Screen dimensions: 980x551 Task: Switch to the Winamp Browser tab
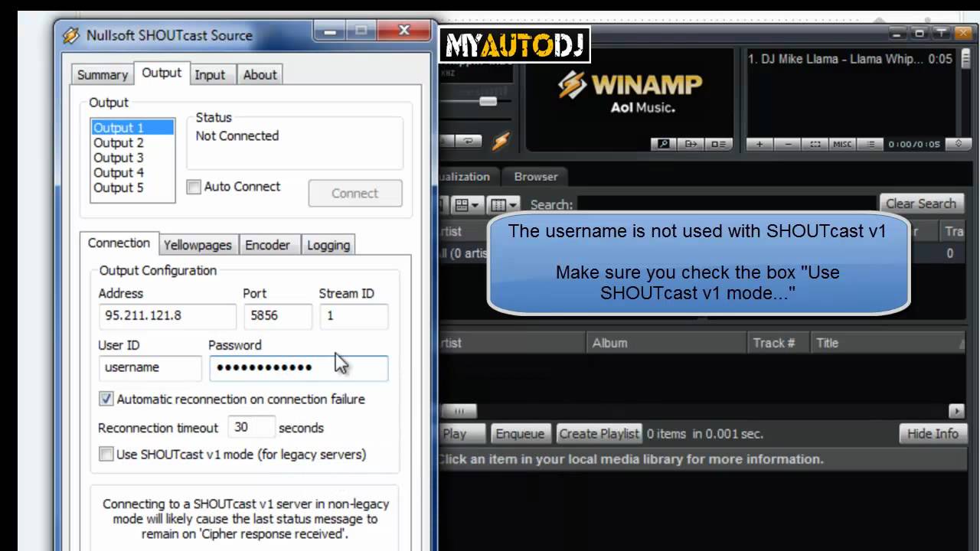coord(536,176)
